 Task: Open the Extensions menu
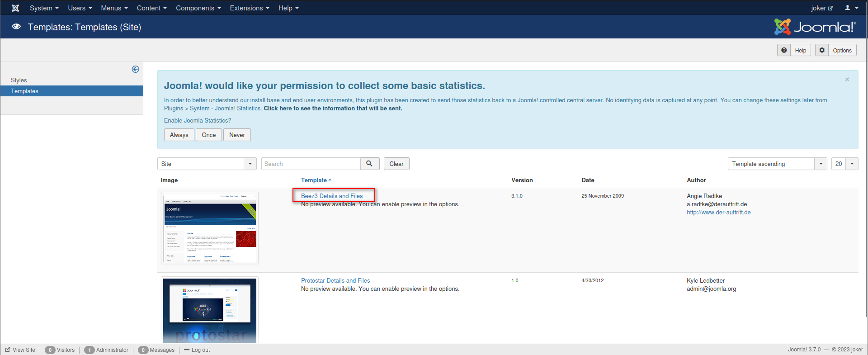pos(250,8)
